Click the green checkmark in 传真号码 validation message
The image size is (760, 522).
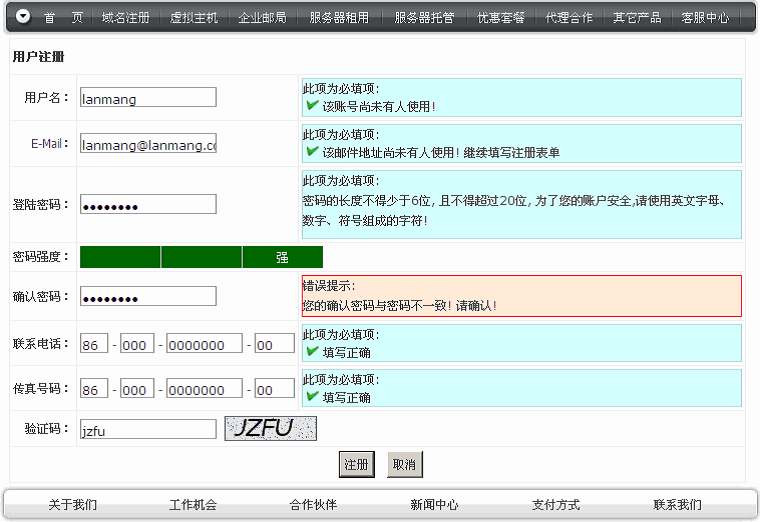click(x=313, y=396)
